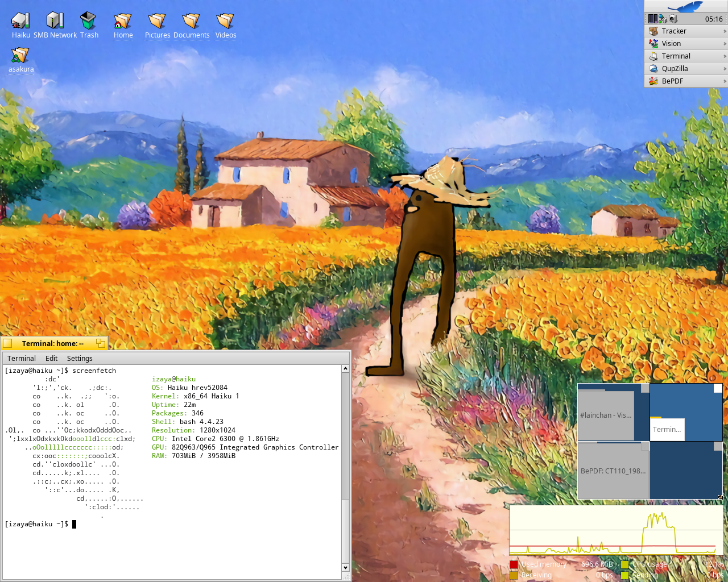Click the Terminal icon in Deskbar
The height and width of the screenshot is (582, 728).
653,56
